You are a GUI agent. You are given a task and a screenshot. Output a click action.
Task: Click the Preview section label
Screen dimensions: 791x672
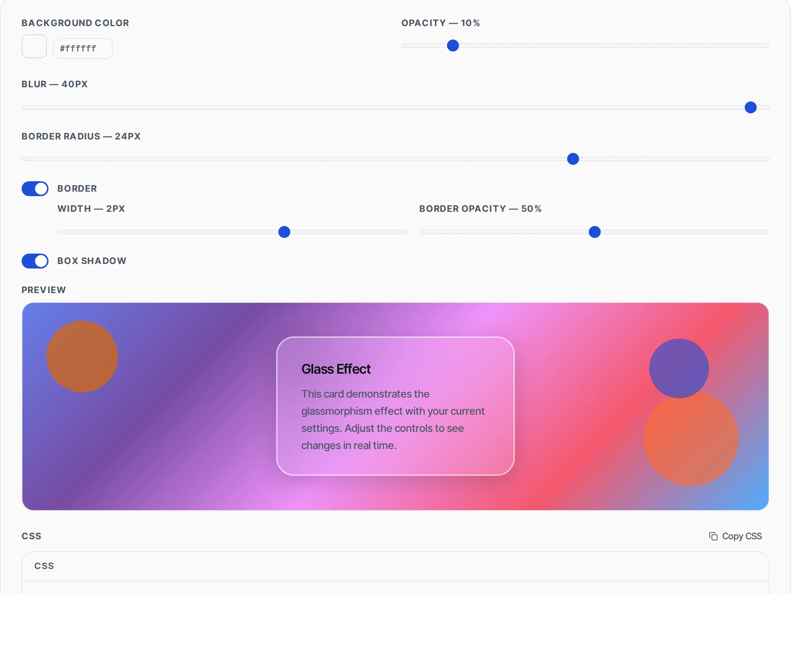click(x=44, y=290)
